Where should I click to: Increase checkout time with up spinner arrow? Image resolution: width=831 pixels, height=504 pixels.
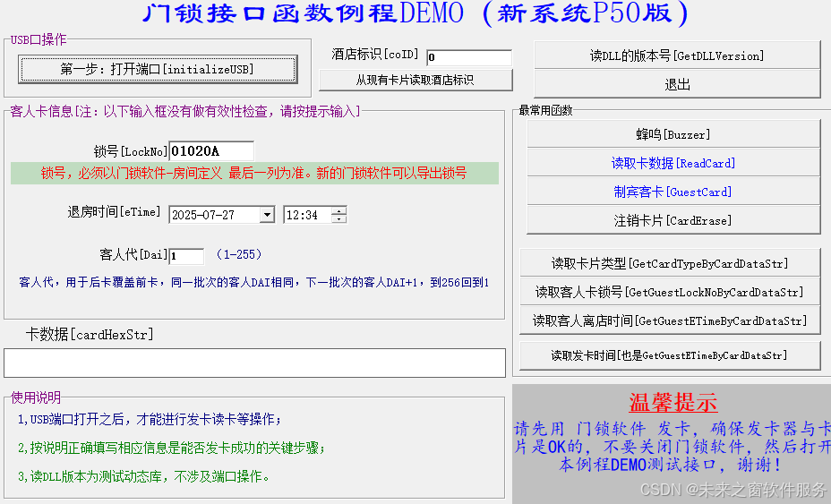(338, 211)
